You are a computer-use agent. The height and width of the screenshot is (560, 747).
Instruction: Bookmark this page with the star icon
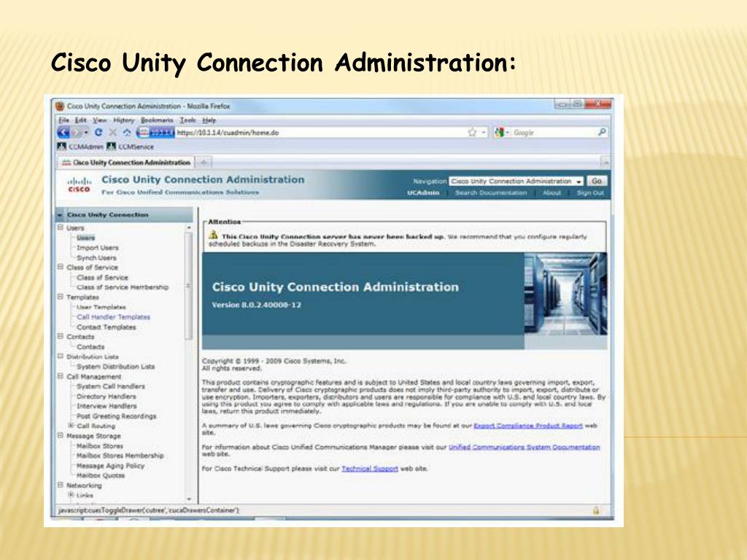[472, 133]
